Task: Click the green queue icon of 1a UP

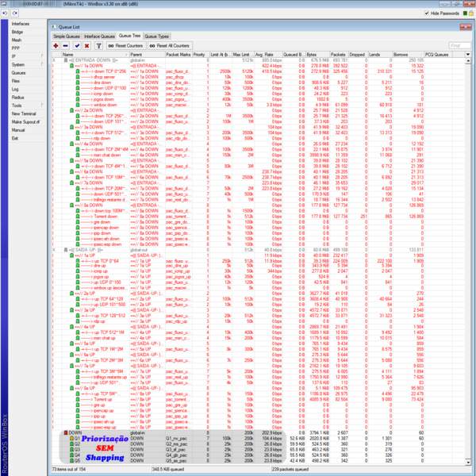Action: tap(71, 255)
